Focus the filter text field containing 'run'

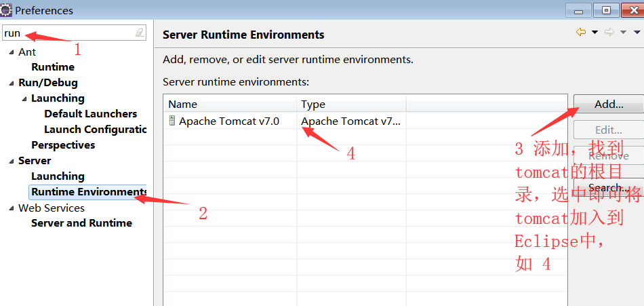tap(68, 33)
